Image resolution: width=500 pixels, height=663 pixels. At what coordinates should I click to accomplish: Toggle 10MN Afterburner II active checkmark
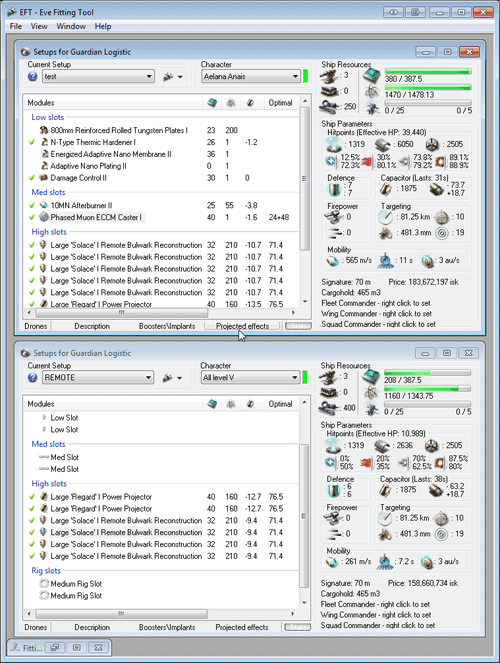point(32,205)
